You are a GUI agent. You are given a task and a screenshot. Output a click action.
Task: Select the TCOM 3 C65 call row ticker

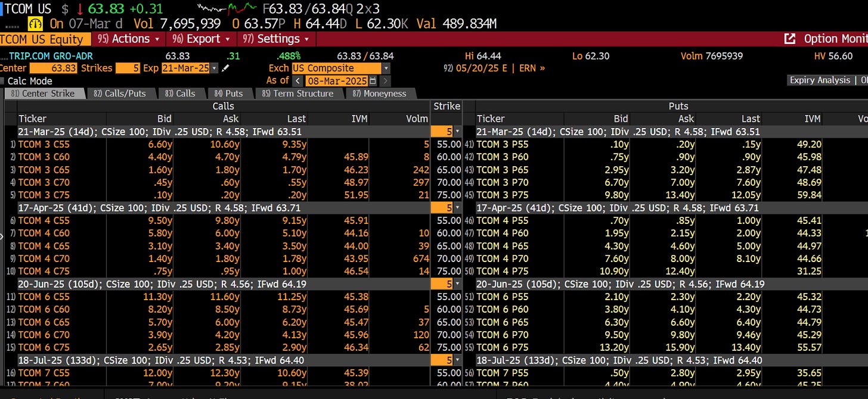pos(44,170)
